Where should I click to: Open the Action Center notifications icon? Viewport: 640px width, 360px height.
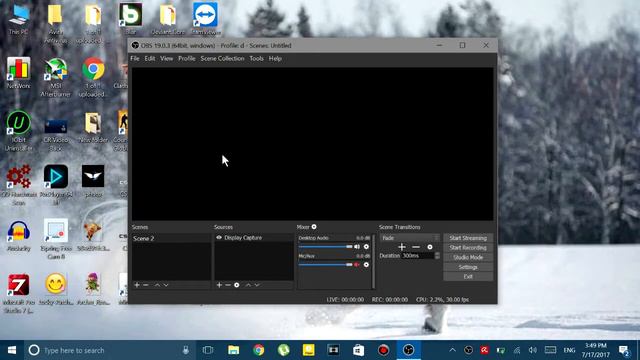[623, 350]
